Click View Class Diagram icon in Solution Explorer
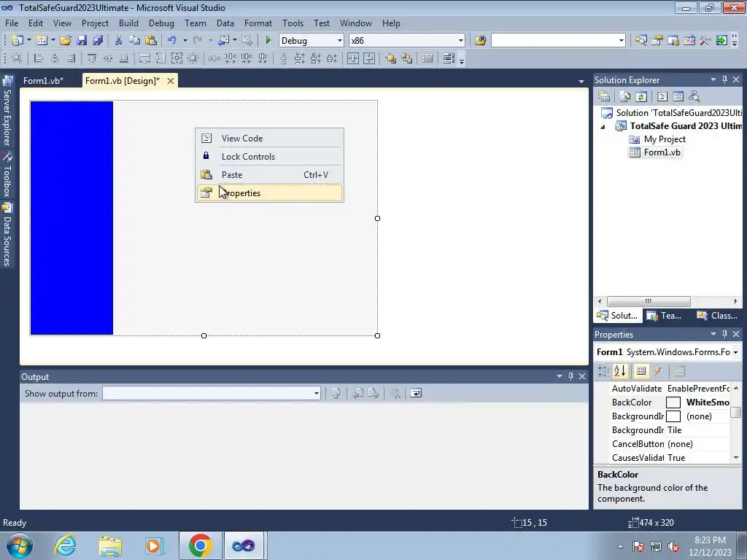 (x=694, y=97)
